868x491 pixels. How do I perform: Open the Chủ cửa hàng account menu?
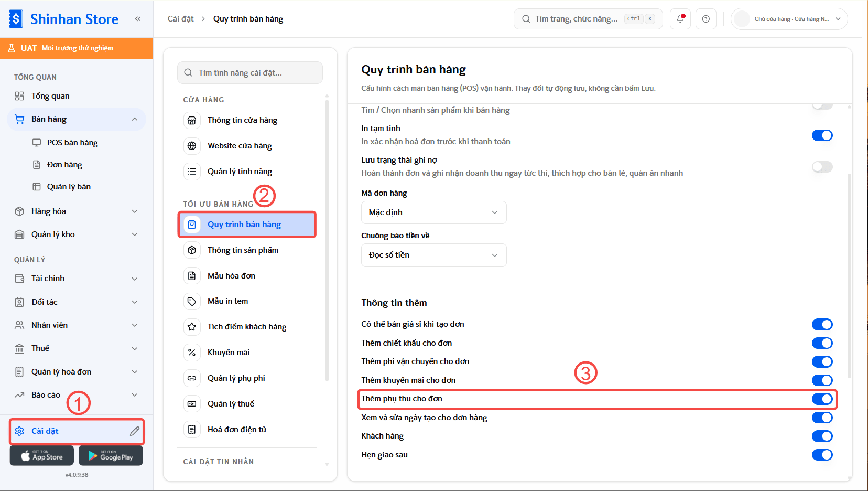tap(789, 19)
